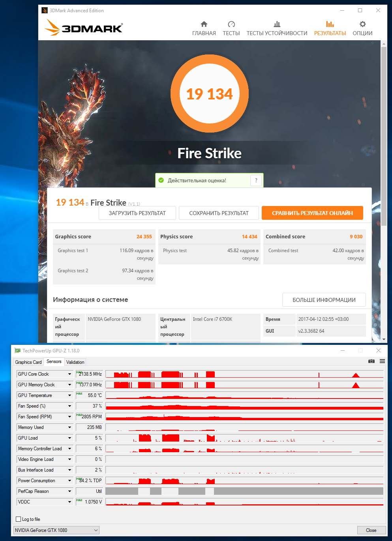Open the ТЕСТЫ tab

(x=231, y=29)
